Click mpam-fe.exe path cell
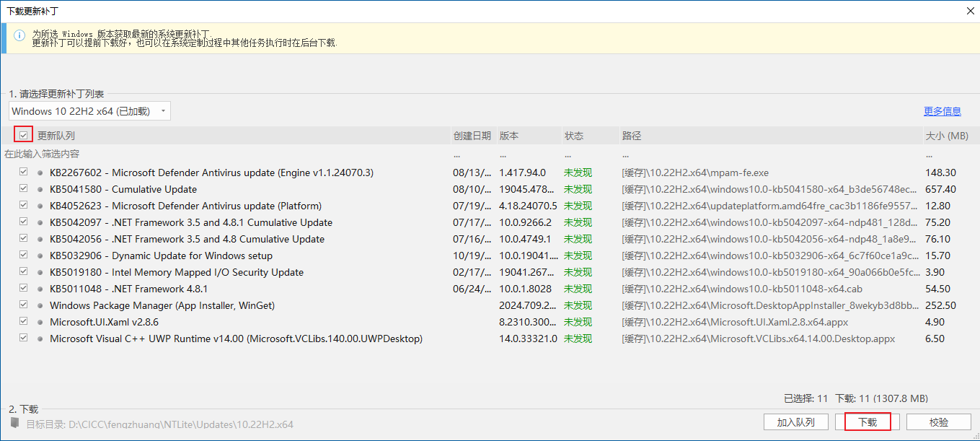 [695, 173]
